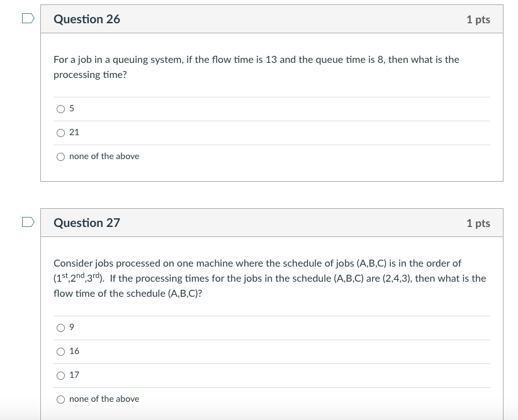
Task: Select answer 5 for Question 26
Action: 61,109
